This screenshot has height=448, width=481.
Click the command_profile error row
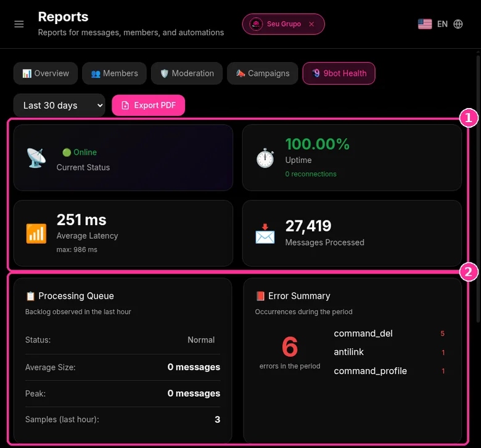point(389,371)
